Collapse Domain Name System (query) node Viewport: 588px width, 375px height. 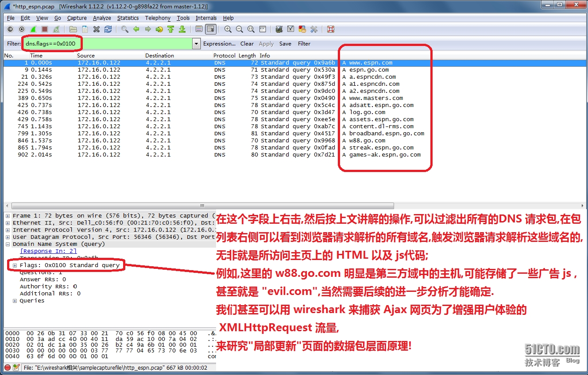pos(8,244)
